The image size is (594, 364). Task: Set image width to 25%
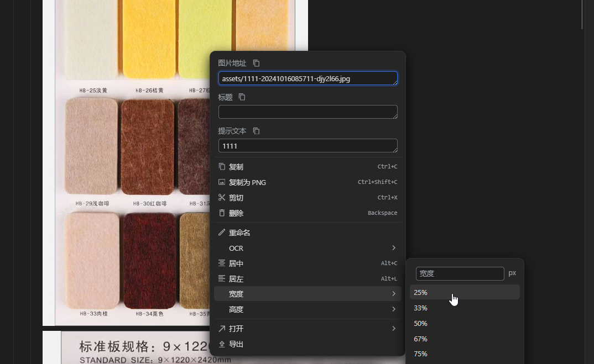421,293
